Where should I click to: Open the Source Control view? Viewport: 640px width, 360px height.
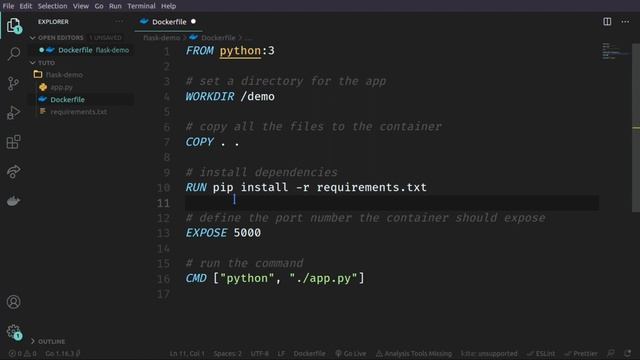13,84
